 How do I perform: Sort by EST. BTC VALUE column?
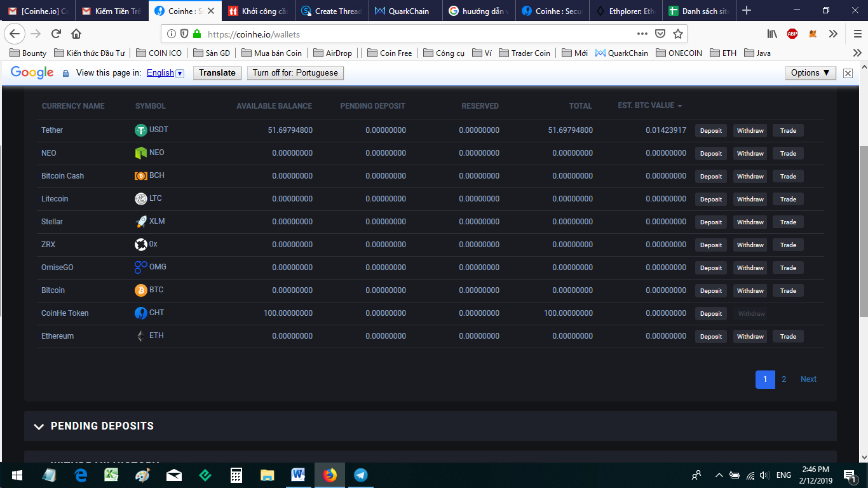(x=649, y=105)
